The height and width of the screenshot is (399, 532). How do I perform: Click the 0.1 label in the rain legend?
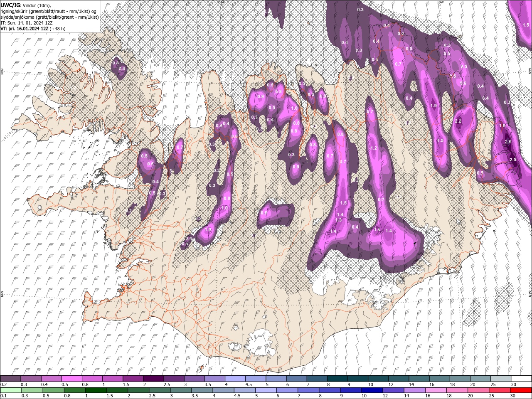pyautogui.click(x=3, y=396)
